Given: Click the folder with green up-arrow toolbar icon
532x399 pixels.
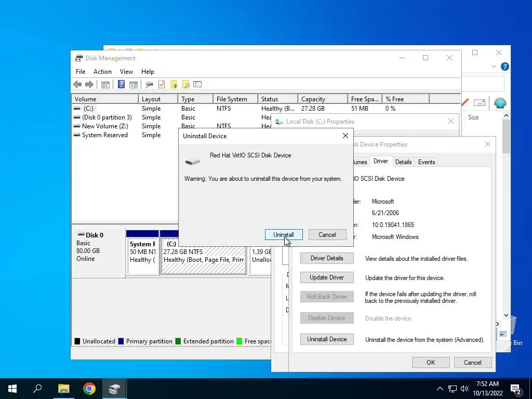Looking at the screenshot, I should tap(174, 85).
